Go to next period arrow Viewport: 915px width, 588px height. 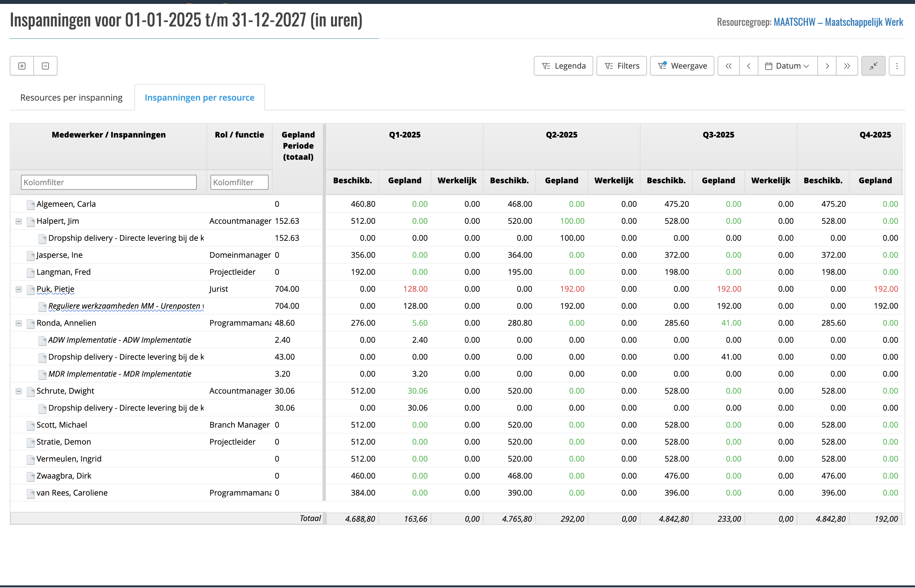(827, 66)
